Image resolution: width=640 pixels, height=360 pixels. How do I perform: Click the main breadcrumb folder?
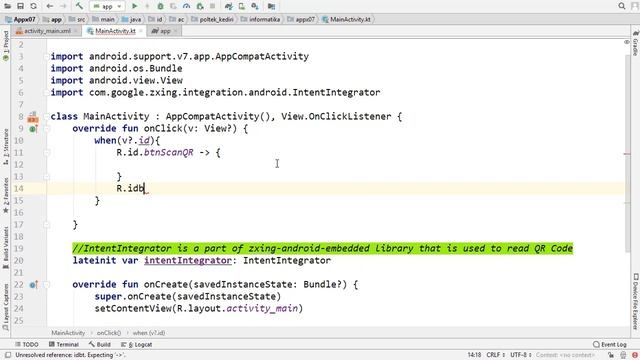pos(104,19)
